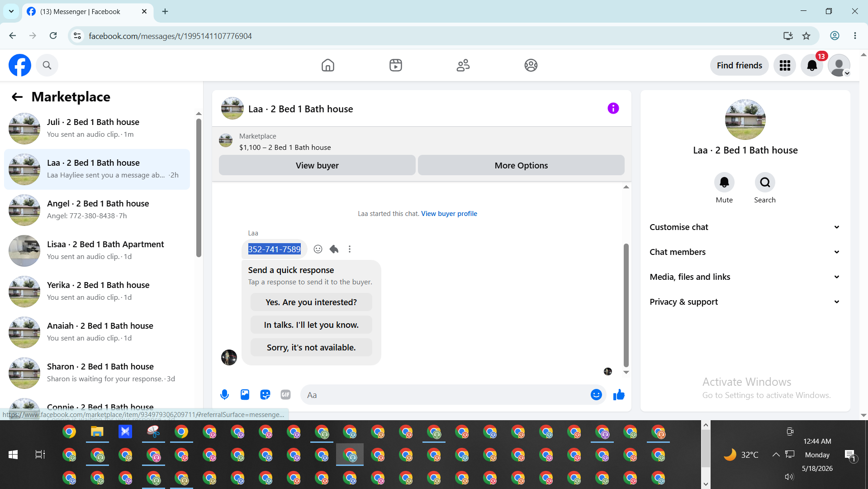
Task: Focus the Aa message input field
Action: coord(446,395)
